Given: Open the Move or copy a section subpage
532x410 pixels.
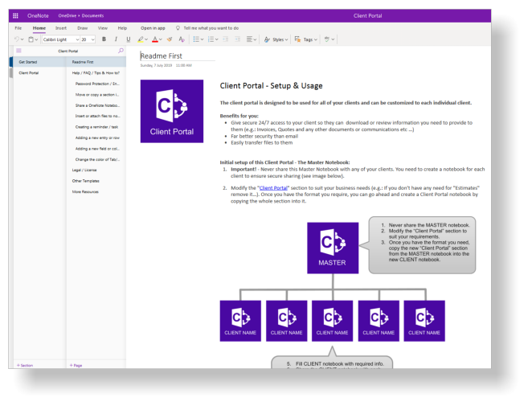Looking at the screenshot, I should (x=96, y=95).
